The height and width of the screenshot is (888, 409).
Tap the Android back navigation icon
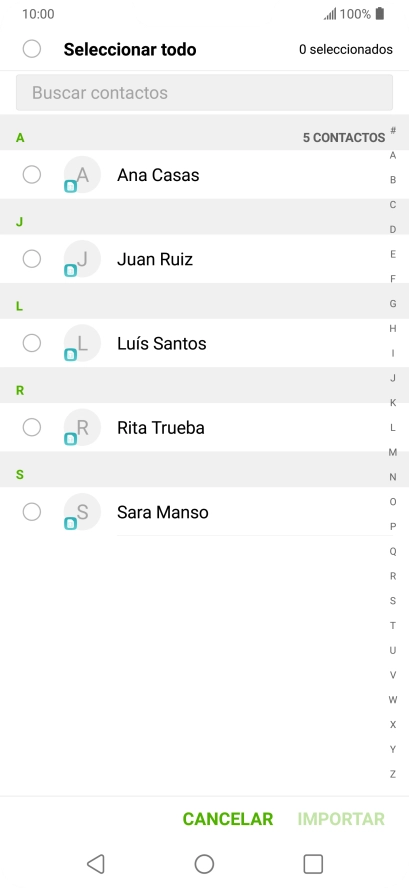pyautogui.click(x=96, y=864)
